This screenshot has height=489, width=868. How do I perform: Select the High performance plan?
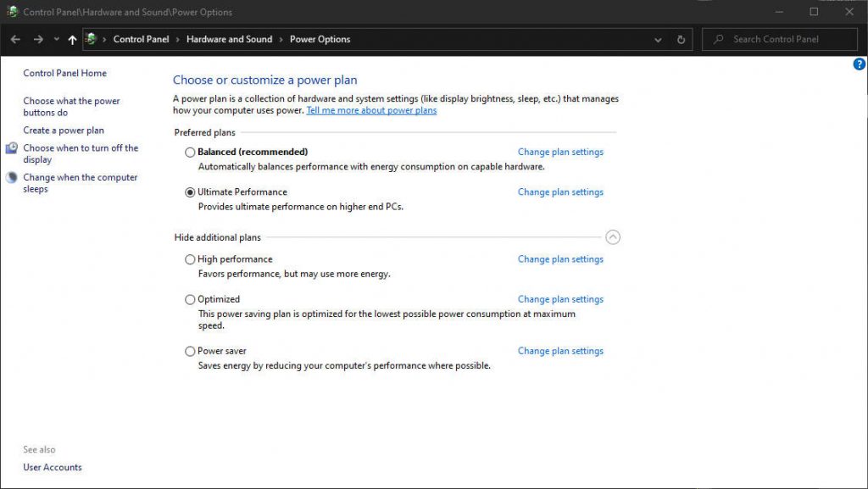[190, 258]
